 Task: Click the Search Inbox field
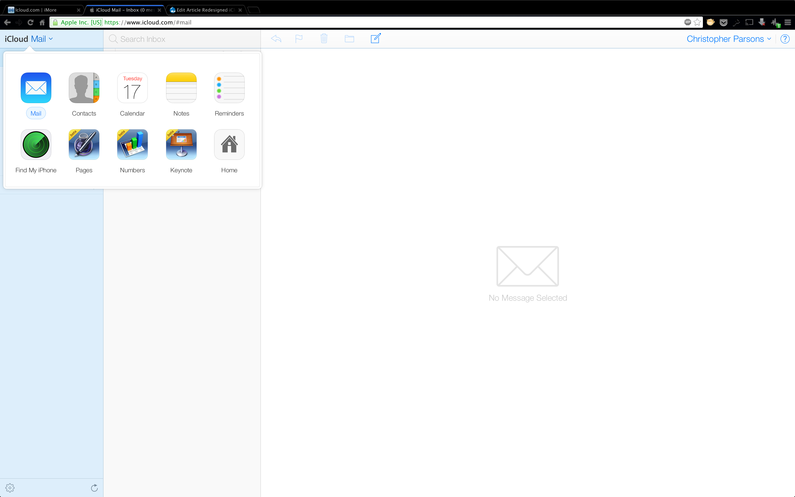coord(180,39)
